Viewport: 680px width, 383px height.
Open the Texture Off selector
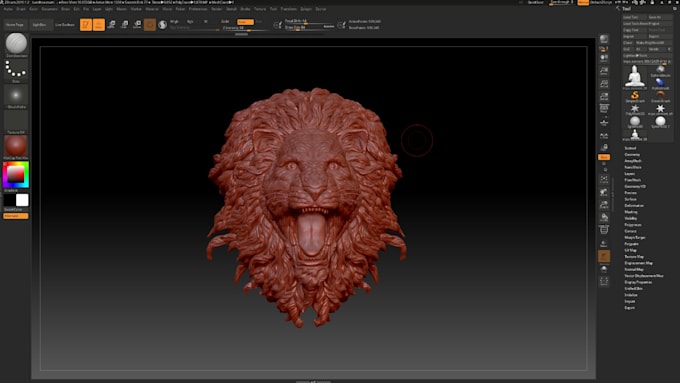coord(16,121)
